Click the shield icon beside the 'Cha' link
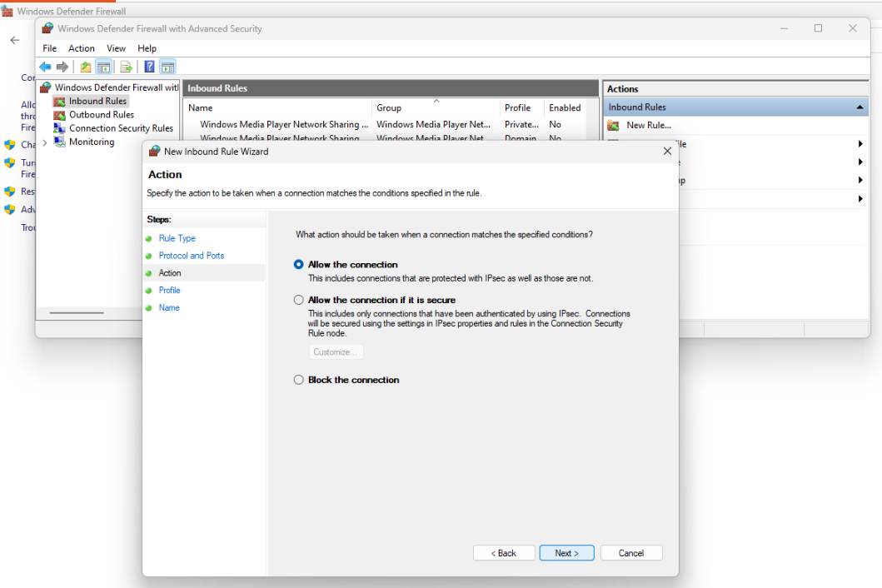The width and height of the screenshot is (882, 588). click(9, 145)
